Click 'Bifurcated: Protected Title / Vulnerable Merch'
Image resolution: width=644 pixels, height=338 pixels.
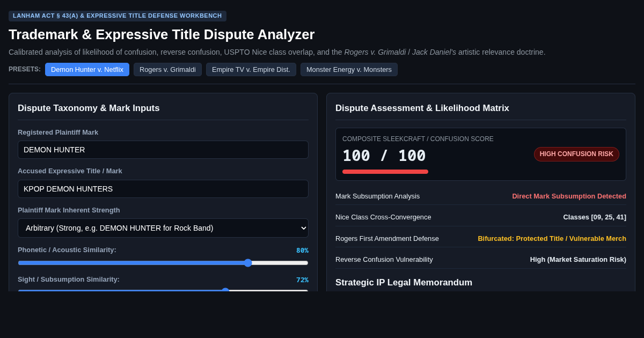point(552,239)
